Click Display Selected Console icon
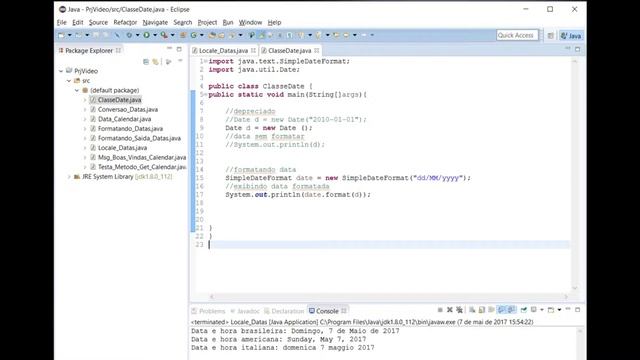The height and width of the screenshot is (360, 640). point(533,310)
